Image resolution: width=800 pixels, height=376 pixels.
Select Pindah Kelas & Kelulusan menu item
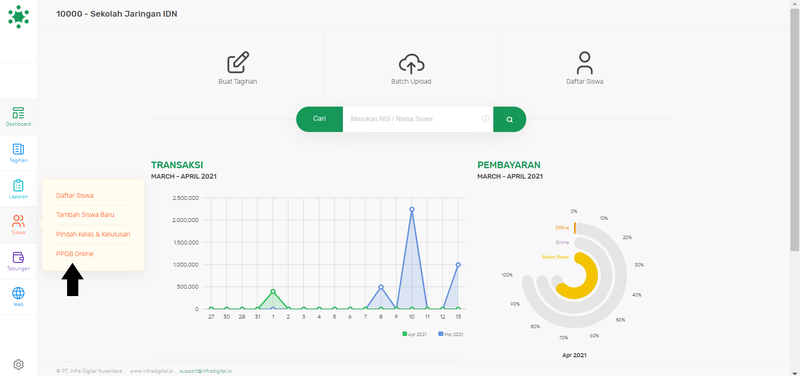point(93,234)
